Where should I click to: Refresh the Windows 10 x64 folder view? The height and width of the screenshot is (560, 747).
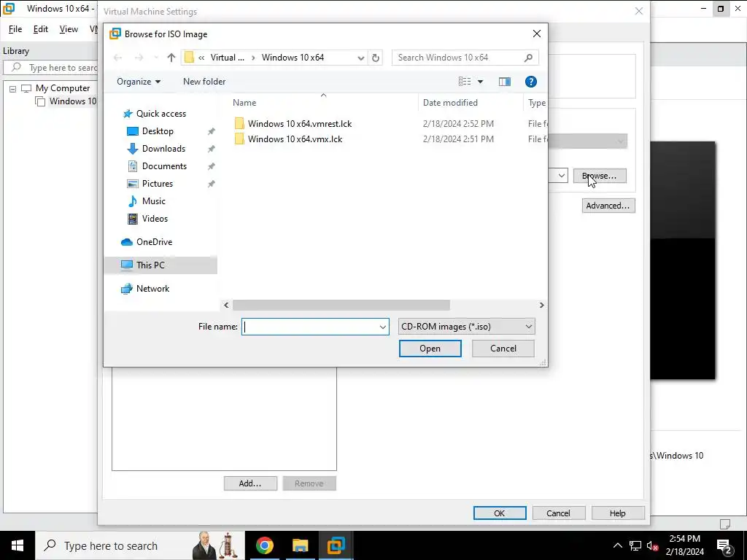point(376,58)
